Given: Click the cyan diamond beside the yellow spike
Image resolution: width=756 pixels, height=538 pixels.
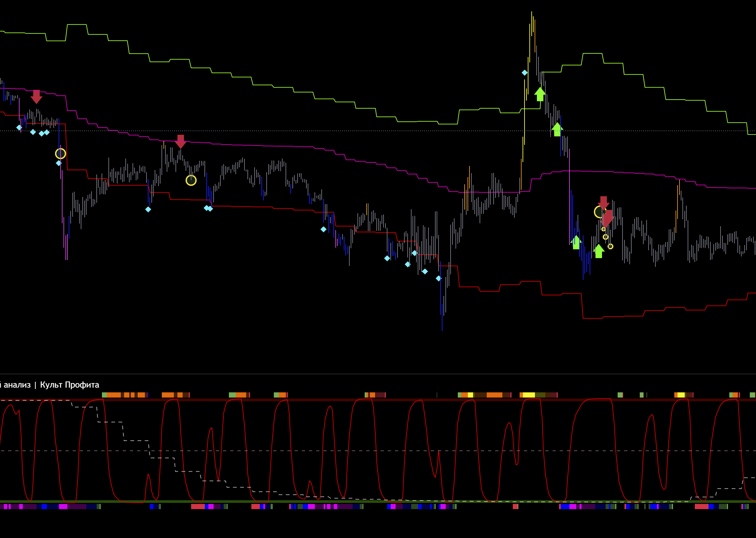Looking at the screenshot, I should (x=525, y=73).
